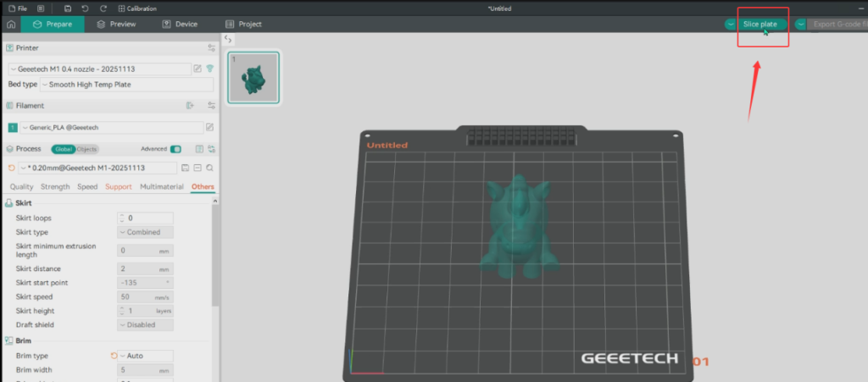This screenshot has width=868, height=382.
Task: Undo the last action
Action: 85,8
